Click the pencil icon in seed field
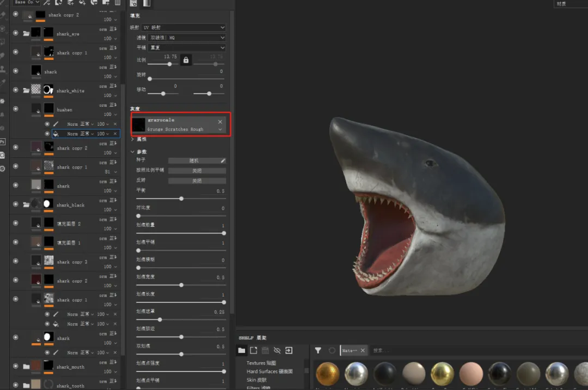This screenshot has width=588, height=390. click(223, 161)
